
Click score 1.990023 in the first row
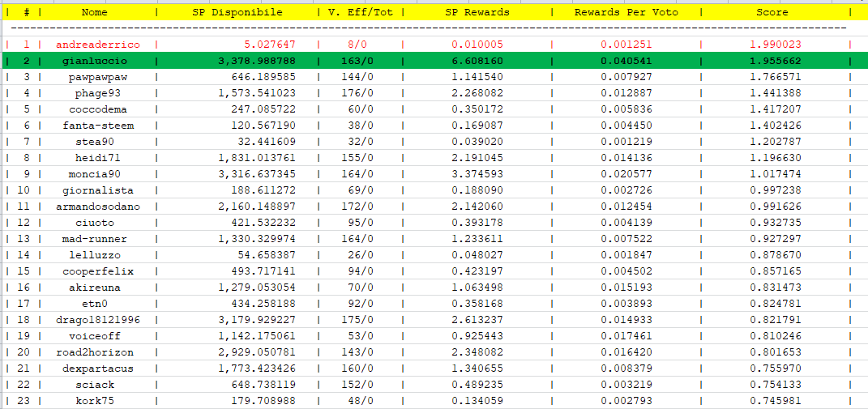click(x=775, y=45)
